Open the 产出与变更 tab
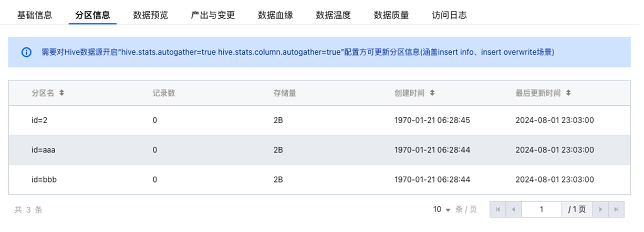 pos(213,15)
